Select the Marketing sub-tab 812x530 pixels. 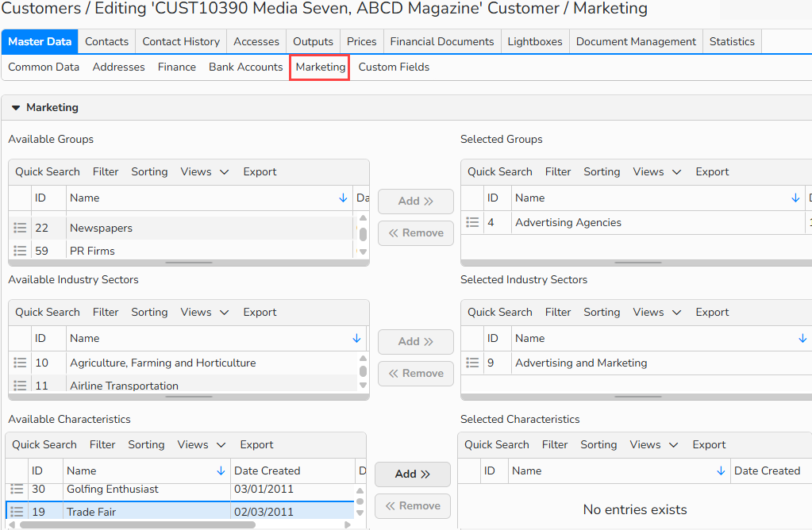[x=320, y=67]
